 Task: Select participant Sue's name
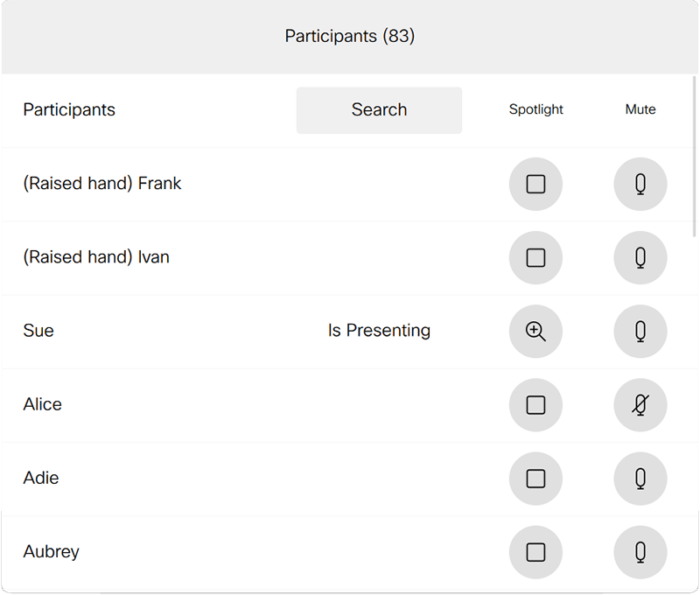point(38,331)
